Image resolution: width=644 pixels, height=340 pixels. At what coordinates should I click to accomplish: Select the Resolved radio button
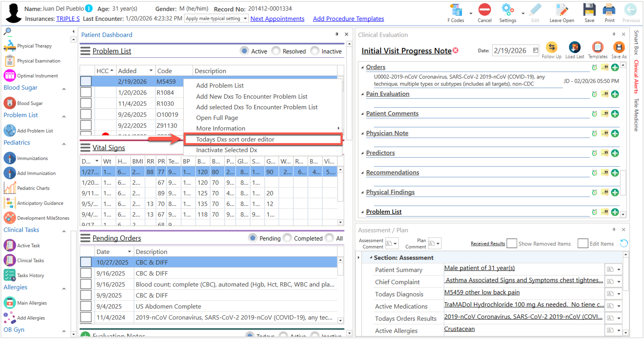pyautogui.click(x=276, y=51)
